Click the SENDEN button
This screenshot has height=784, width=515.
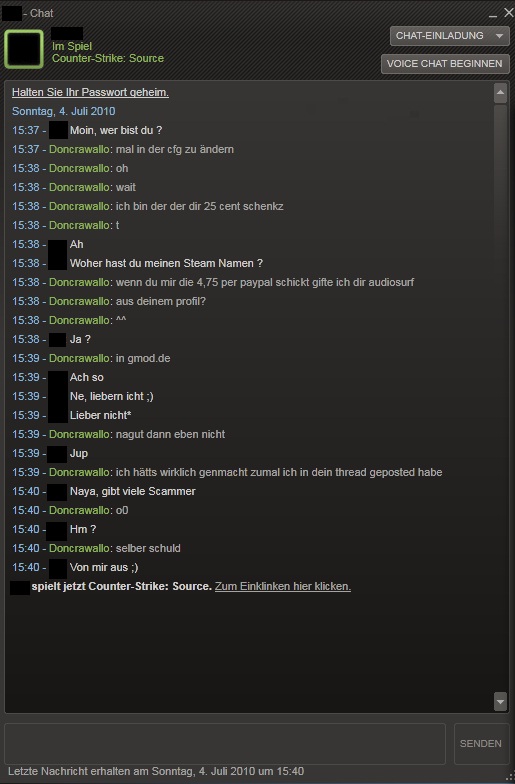(480, 744)
